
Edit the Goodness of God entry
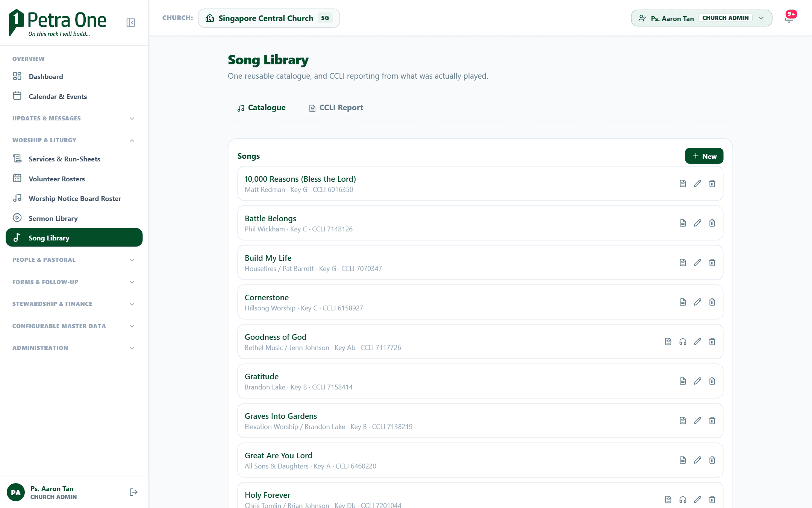697,342
